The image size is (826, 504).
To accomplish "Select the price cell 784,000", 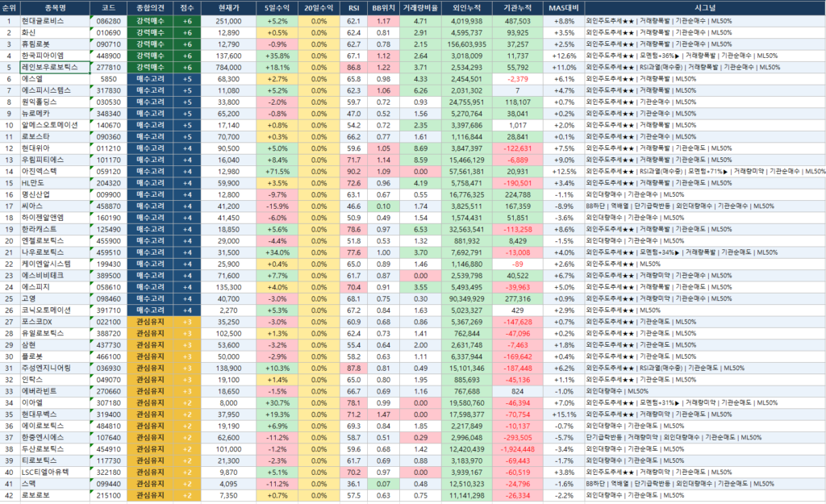I will [x=228, y=68].
